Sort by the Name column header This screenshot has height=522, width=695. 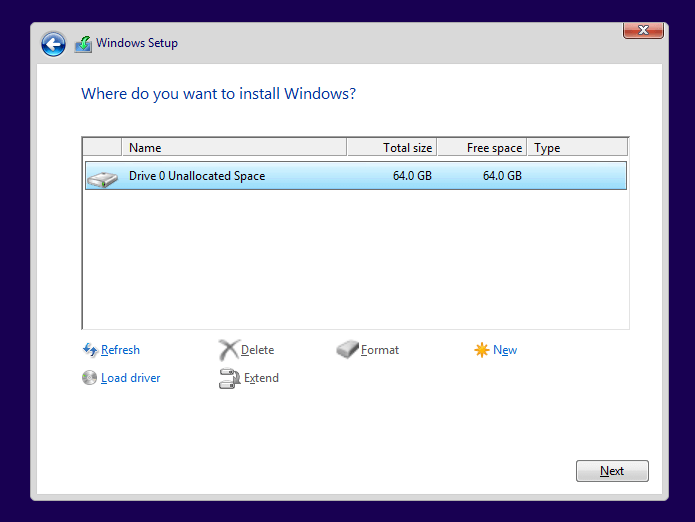tap(234, 148)
